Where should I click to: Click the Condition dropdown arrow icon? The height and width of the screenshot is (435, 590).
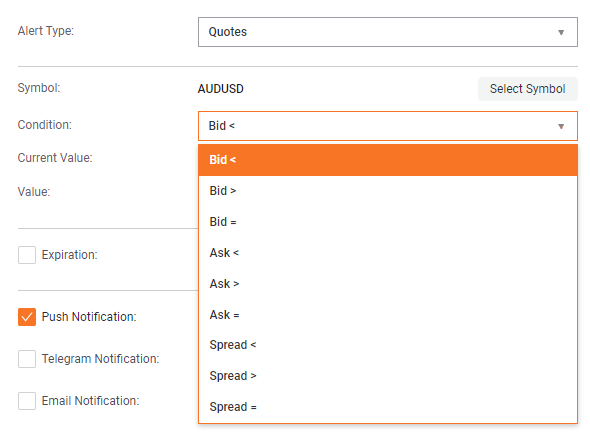tap(561, 126)
